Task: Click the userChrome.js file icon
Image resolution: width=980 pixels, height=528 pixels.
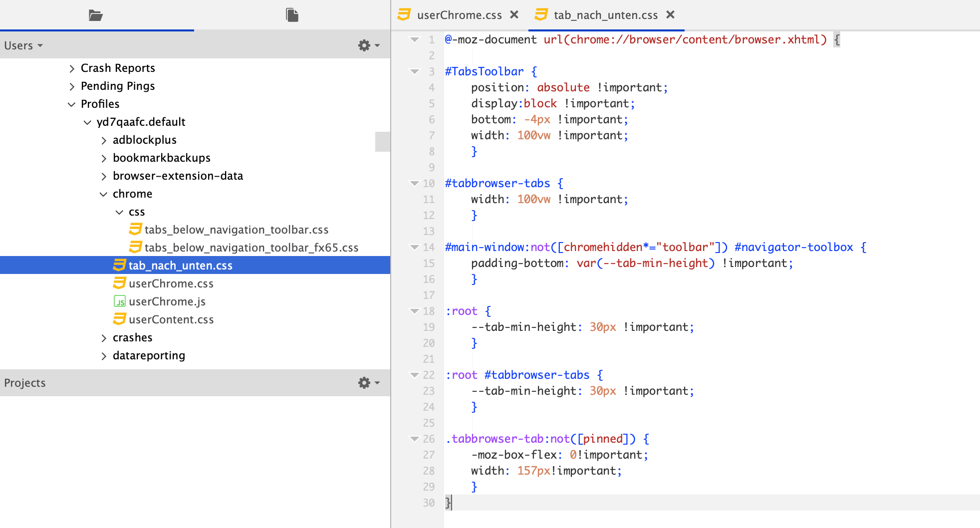Action: point(120,301)
